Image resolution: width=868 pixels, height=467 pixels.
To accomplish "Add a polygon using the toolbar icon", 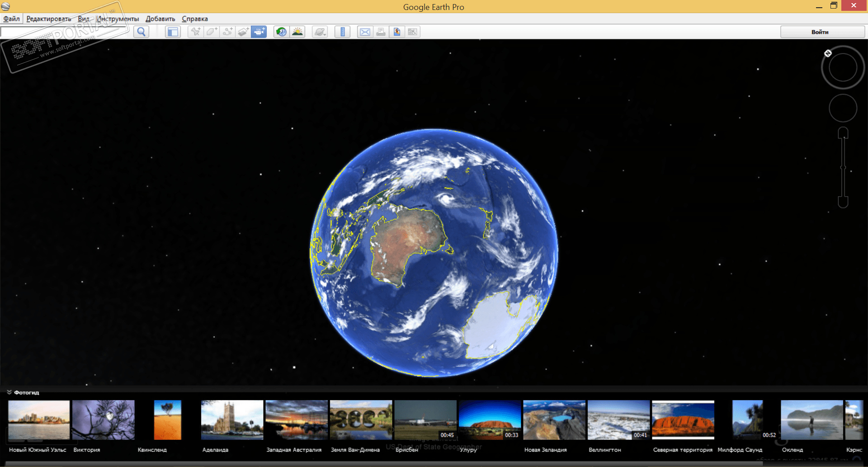I will point(212,32).
